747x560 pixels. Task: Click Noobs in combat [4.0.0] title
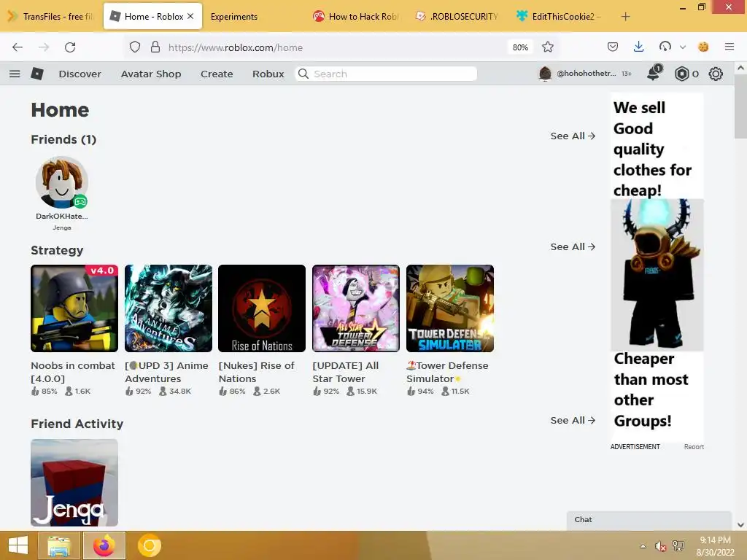click(x=73, y=372)
